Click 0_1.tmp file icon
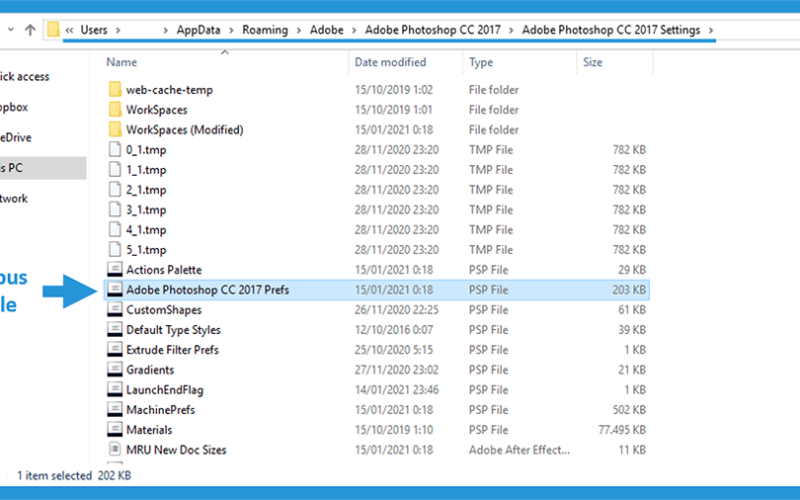 (x=115, y=149)
